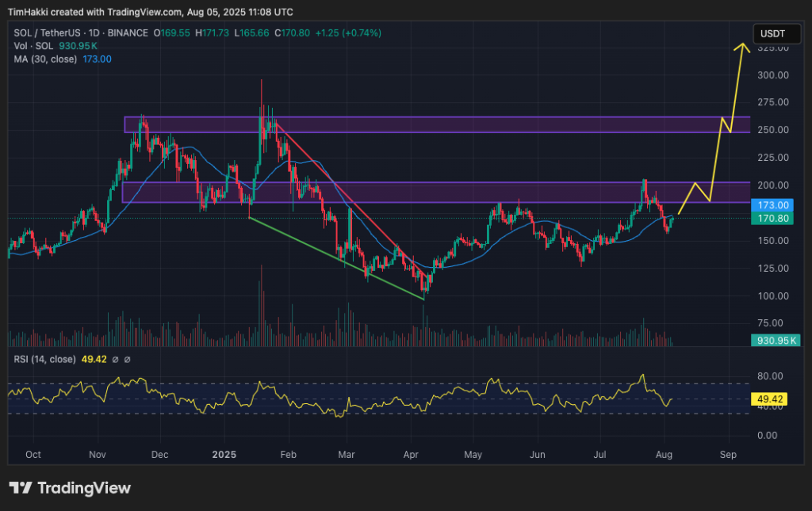Click the USDT currency label top right

(776, 33)
